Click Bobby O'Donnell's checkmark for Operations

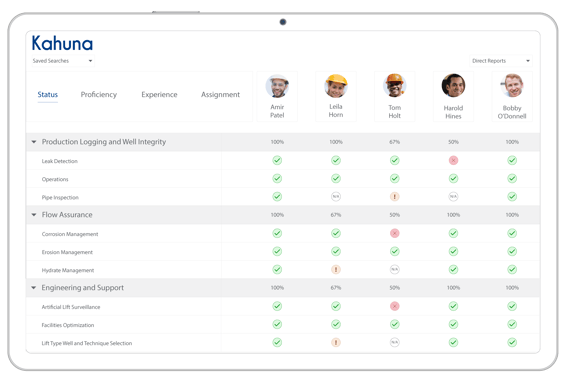click(x=512, y=178)
